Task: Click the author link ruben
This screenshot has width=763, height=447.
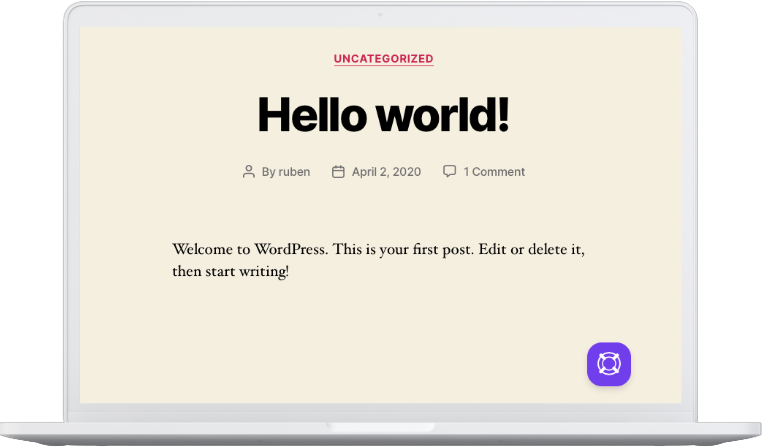Action: click(x=294, y=172)
